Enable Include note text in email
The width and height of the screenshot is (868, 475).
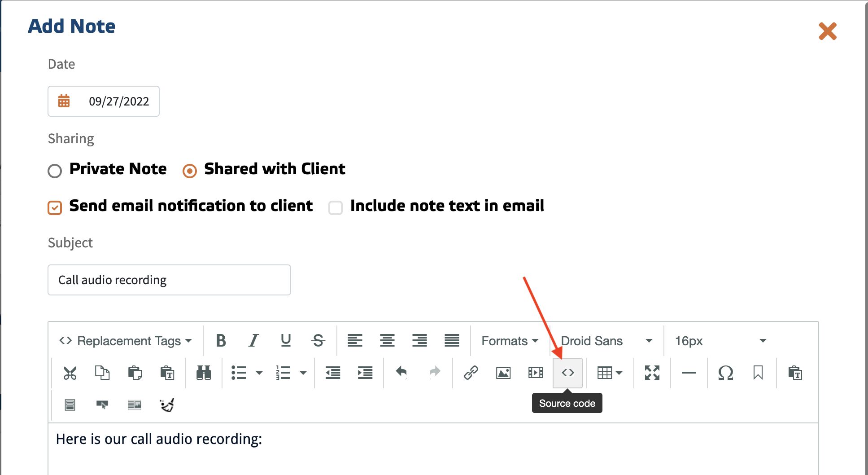(336, 208)
